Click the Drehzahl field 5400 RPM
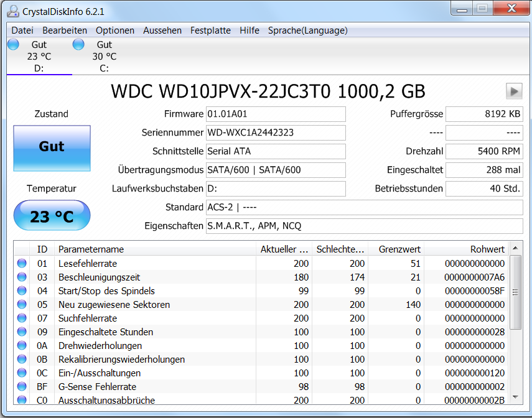The height and width of the screenshot is (418, 532). 484,151
